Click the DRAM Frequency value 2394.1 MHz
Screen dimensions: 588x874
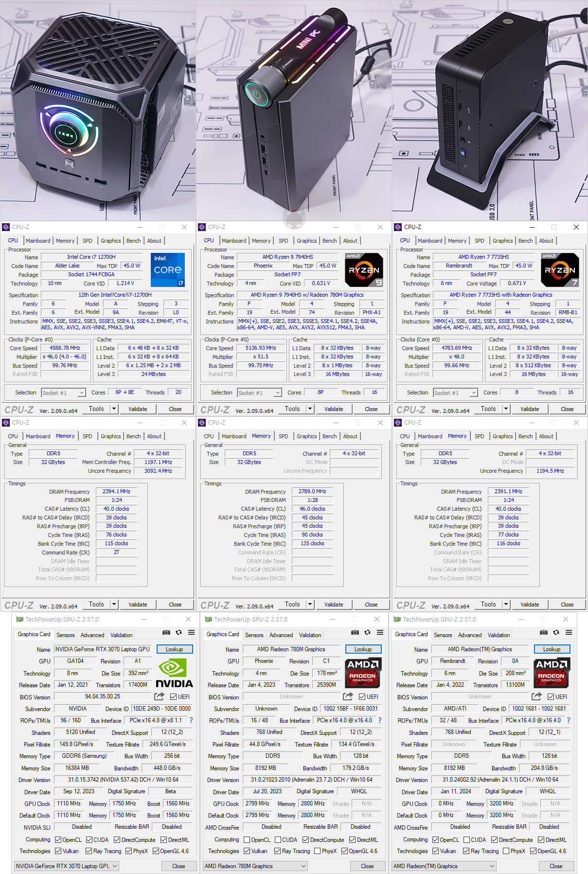tap(117, 491)
